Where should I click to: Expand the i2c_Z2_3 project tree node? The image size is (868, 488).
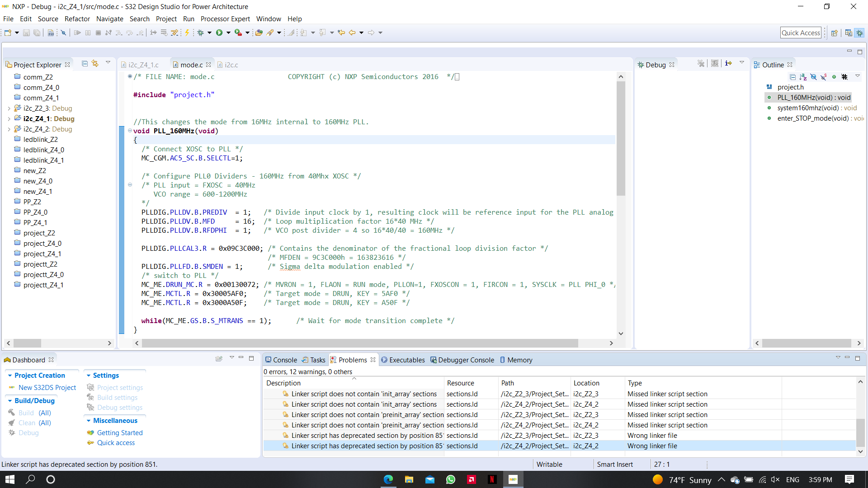pos(9,108)
